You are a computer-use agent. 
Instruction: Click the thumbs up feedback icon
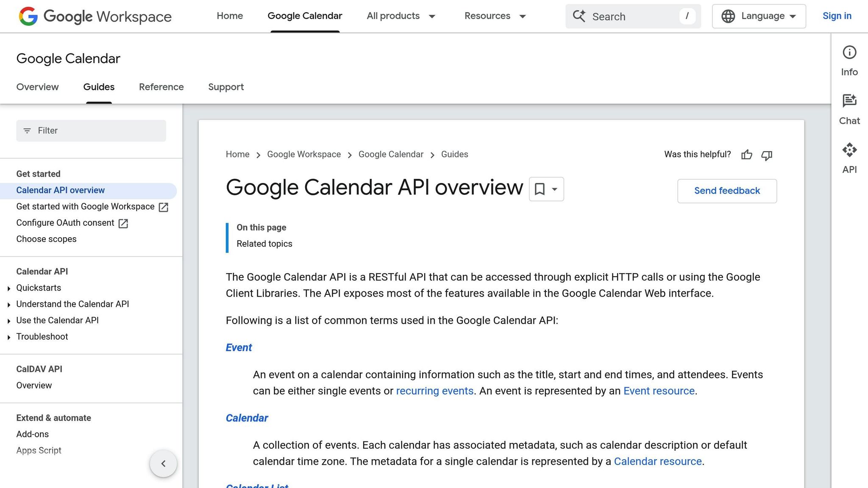(746, 155)
